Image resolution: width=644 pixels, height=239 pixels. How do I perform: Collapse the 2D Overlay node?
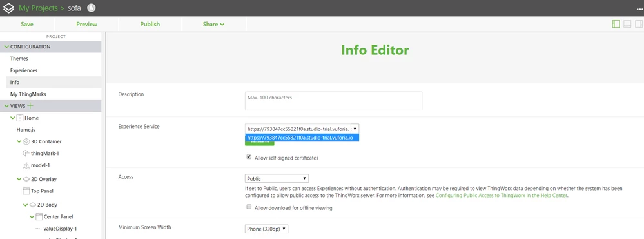pyautogui.click(x=19, y=180)
